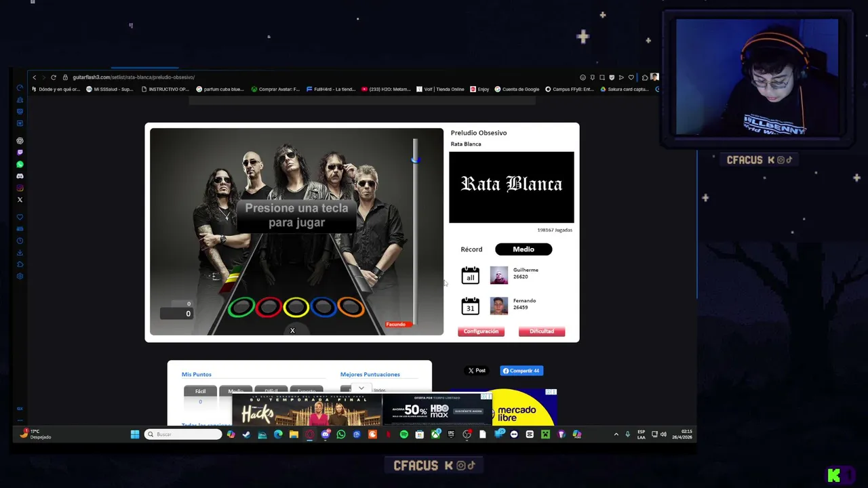Click the guitarflash3.com address bar
The width and height of the screenshot is (868, 488).
133,77
